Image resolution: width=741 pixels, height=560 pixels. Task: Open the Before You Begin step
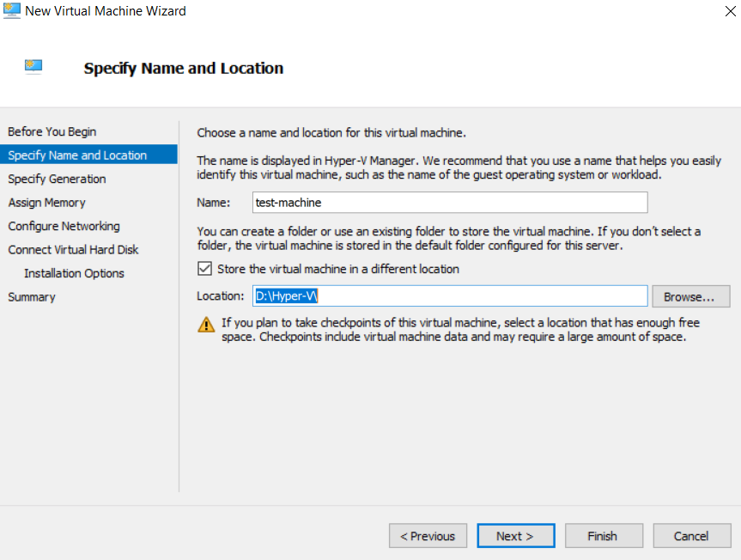[52, 131]
